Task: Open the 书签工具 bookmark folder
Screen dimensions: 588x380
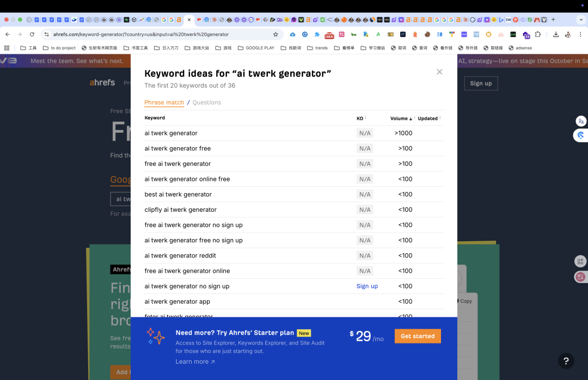Action: click(136, 48)
